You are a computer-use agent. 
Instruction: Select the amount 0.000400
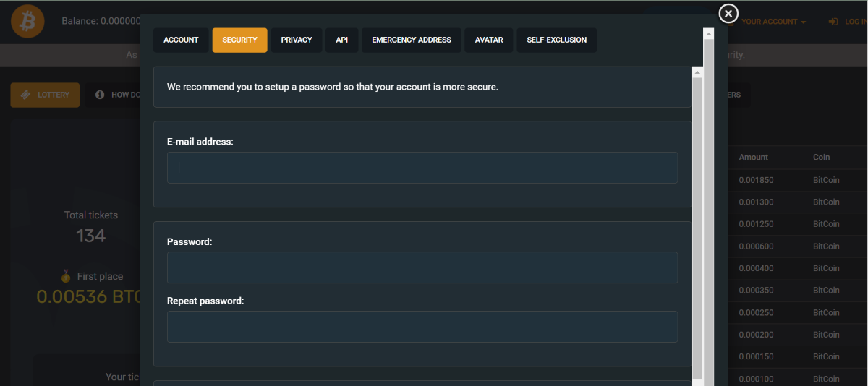click(x=754, y=268)
